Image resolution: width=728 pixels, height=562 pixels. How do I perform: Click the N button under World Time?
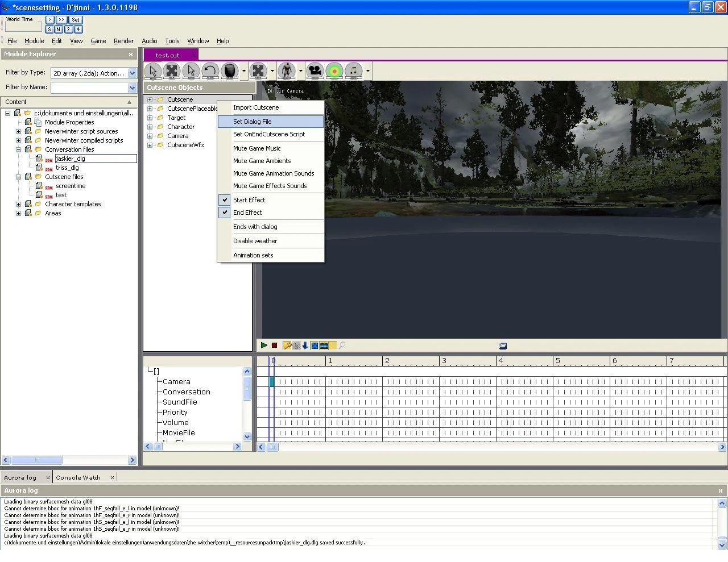tap(59, 29)
